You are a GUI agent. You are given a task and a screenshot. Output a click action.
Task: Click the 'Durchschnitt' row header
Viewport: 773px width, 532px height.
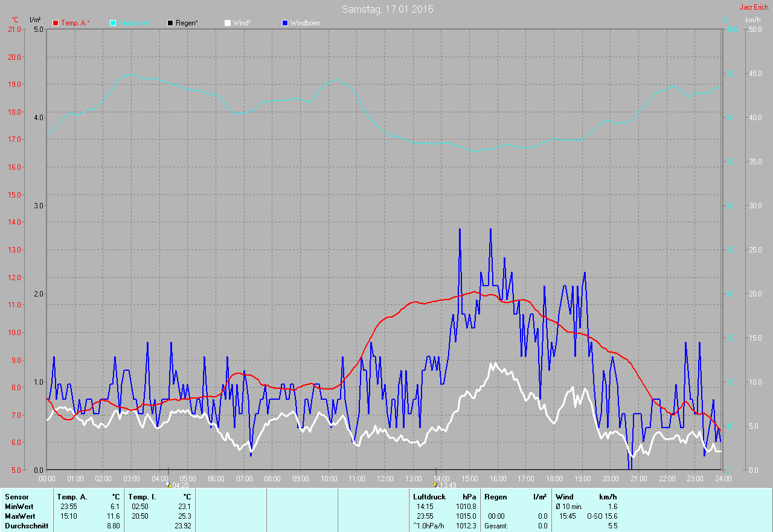pos(25,526)
